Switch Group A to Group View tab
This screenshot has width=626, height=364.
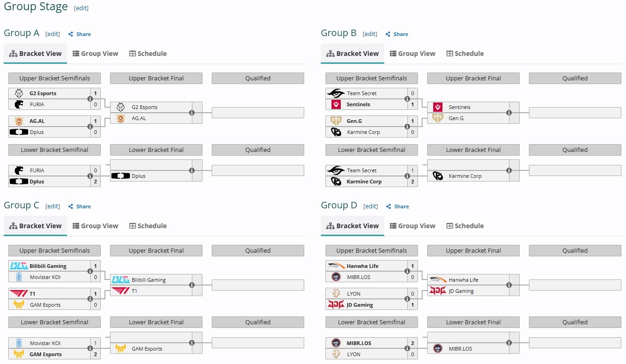point(95,54)
